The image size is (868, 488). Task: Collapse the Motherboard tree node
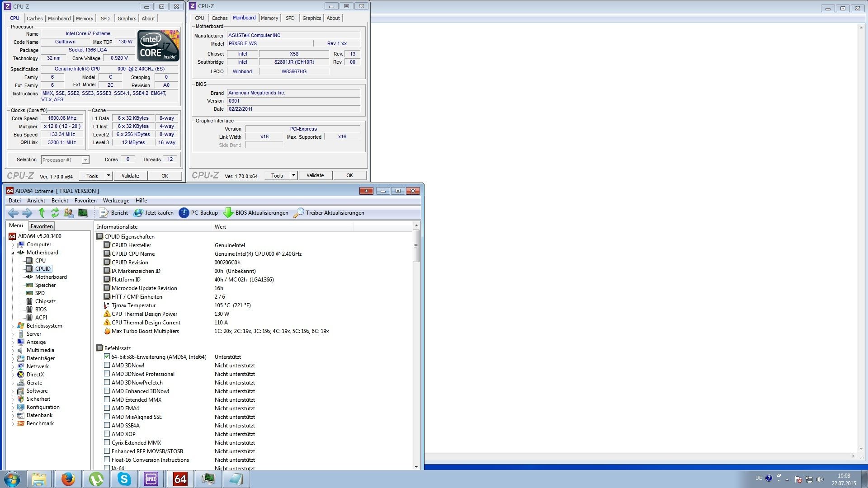point(13,253)
